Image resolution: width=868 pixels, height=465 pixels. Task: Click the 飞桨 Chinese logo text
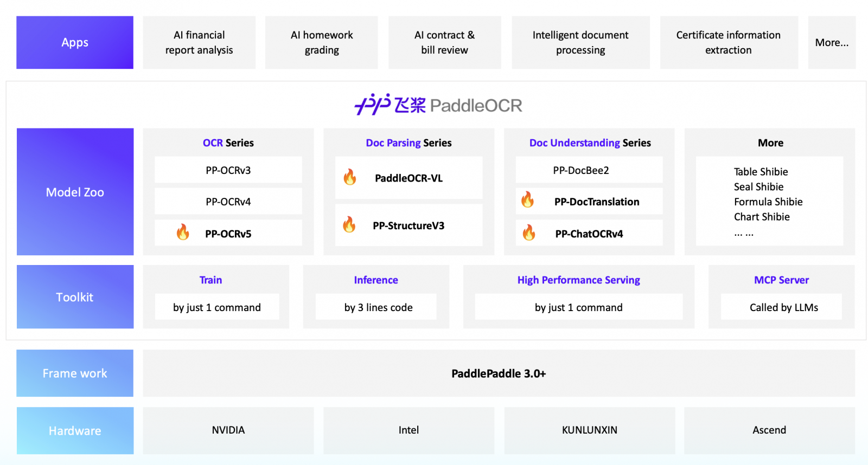[410, 105]
